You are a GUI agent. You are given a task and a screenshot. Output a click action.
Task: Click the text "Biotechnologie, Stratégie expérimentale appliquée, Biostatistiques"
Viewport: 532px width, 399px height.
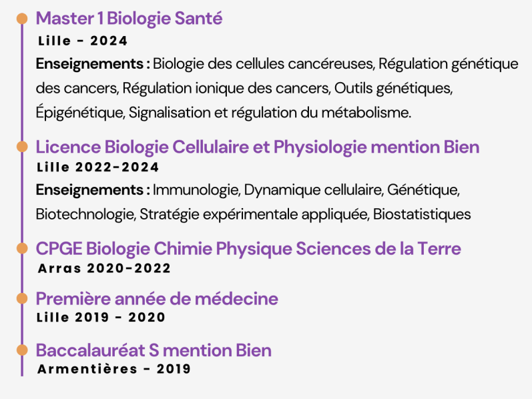(x=254, y=214)
